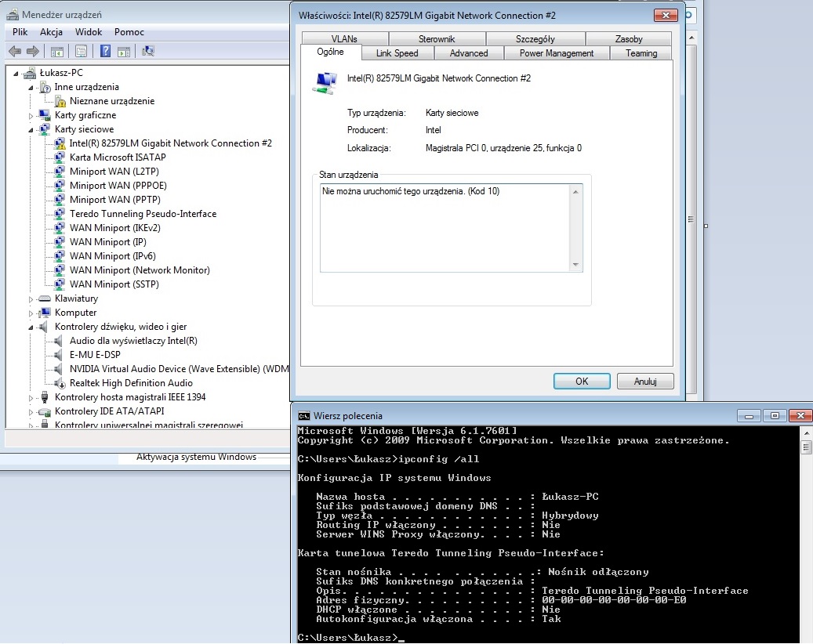Expand the Klawiatury node
This screenshot has width=813, height=644.
click(x=31, y=299)
